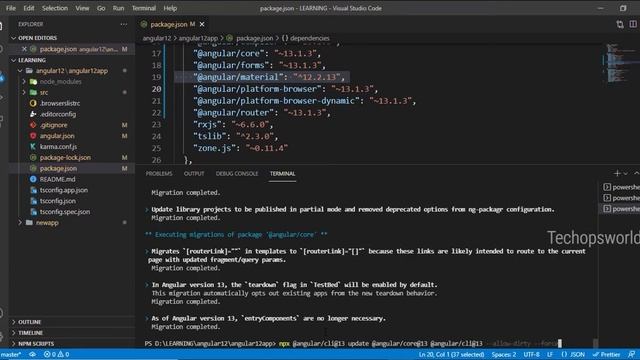
Task: Open Explorer more actions ellipsis
Action: [x=124, y=24]
